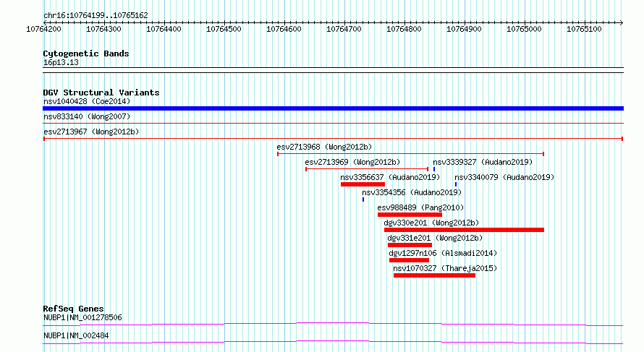Click the small blue nsv3354356 marker
The width and height of the screenshot is (644, 352).
tap(363, 199)
